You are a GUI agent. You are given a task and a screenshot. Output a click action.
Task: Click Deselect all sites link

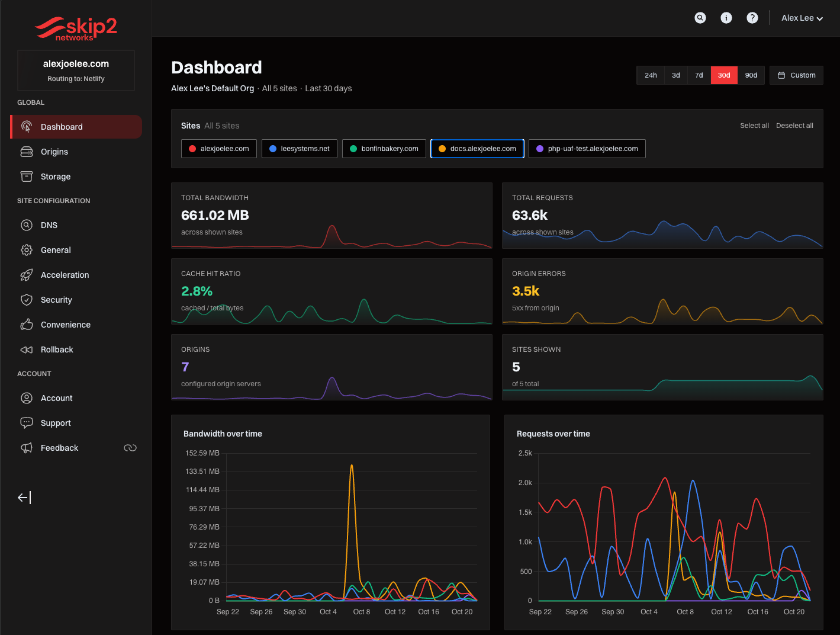pyautogui.click(x=794, y=126)
